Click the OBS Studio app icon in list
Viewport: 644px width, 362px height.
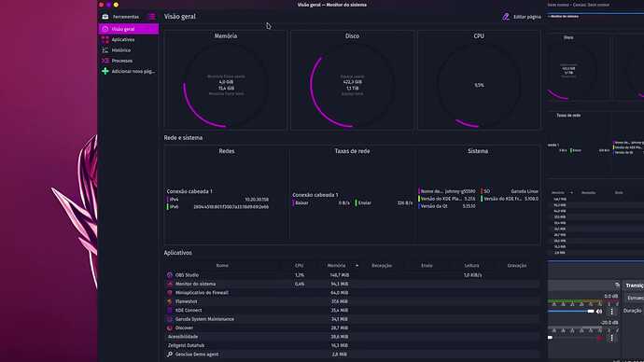click(170, 275)
